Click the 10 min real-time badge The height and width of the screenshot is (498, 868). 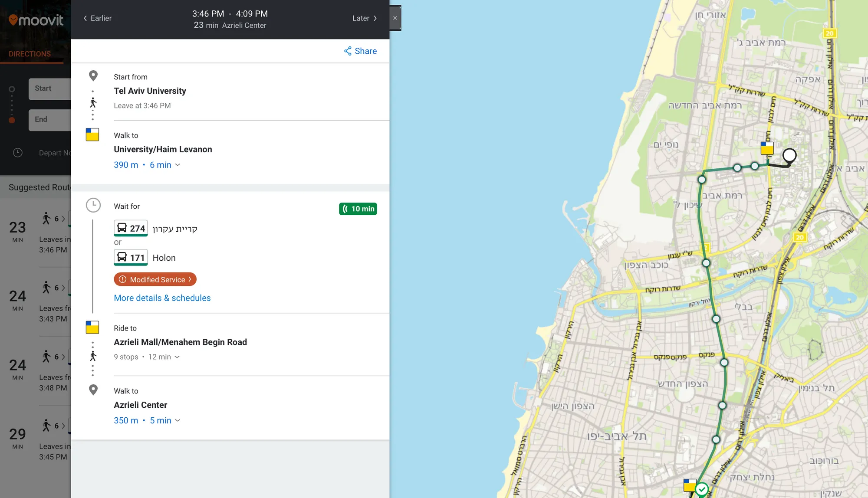(x=358, y=209)
